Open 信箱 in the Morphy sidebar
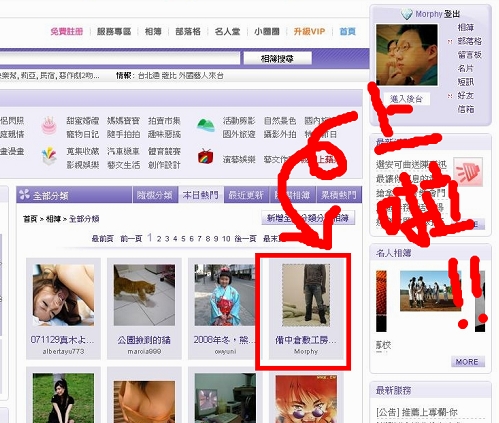The height and width of the screenshot is (423, 499). click(465, 109)
